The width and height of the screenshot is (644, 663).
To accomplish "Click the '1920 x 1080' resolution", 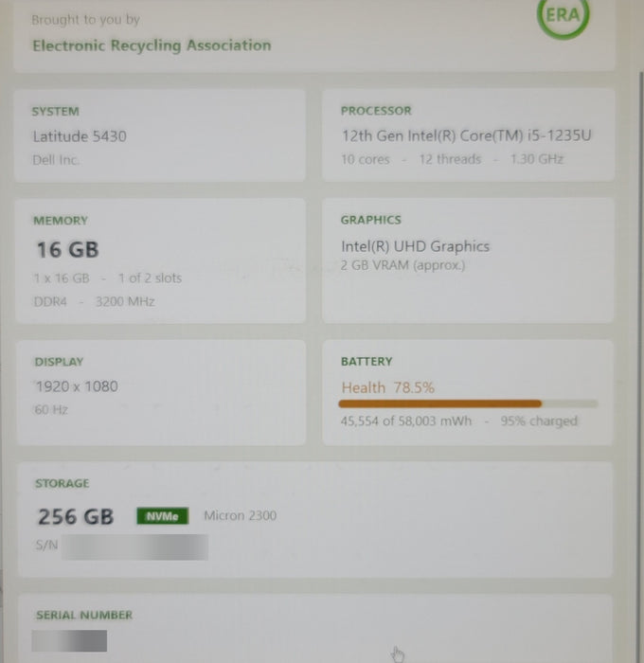I will click(77, 386).
